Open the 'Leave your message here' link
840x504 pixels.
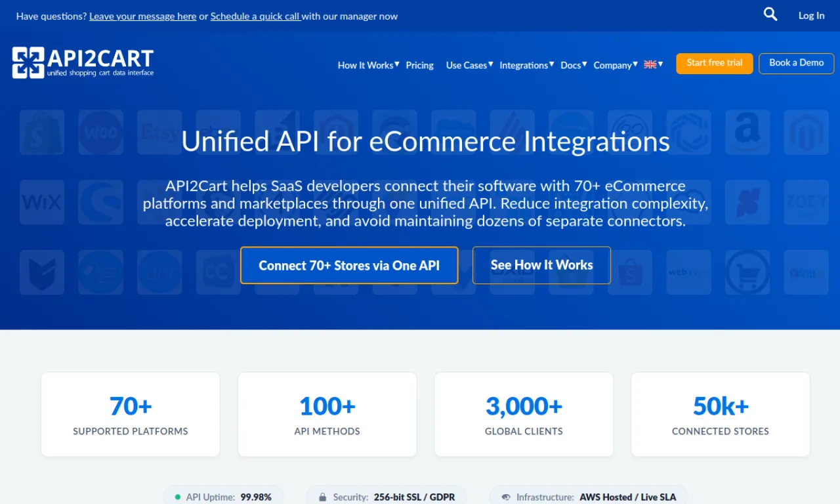point(143,16)
